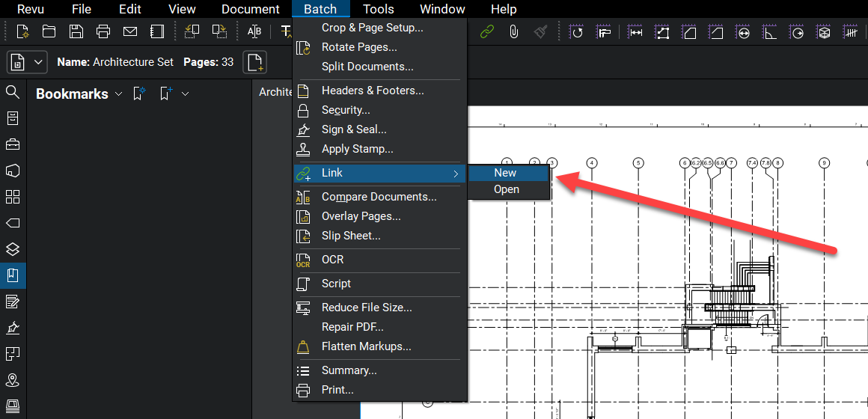Click the Print toolbar icon
This screenshot has width=868, height=419.
103,31
